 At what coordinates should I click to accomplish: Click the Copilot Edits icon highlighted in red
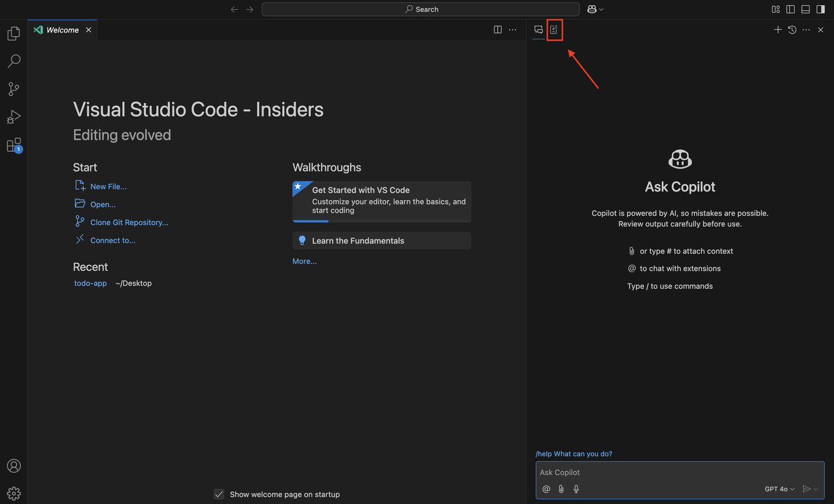[554, 30]
